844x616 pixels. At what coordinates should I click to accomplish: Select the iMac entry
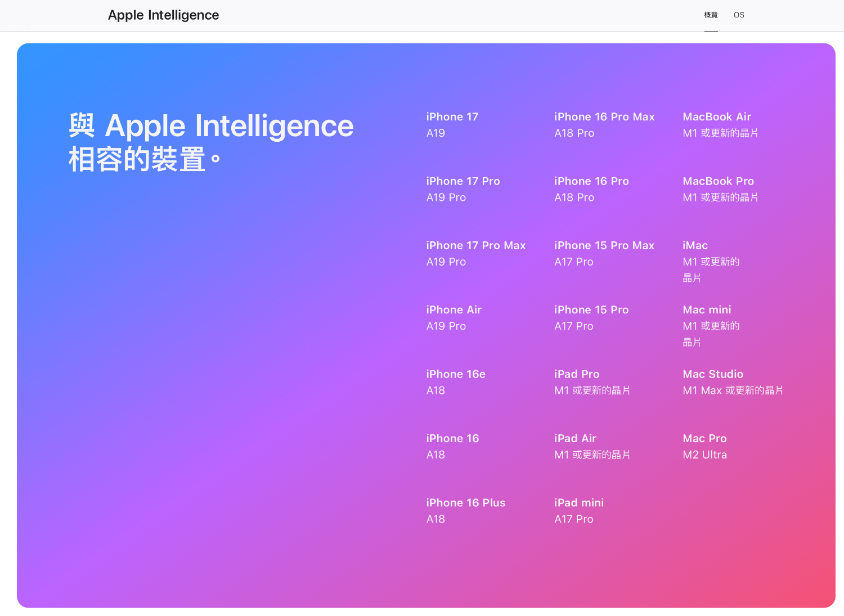click(695, 246)
